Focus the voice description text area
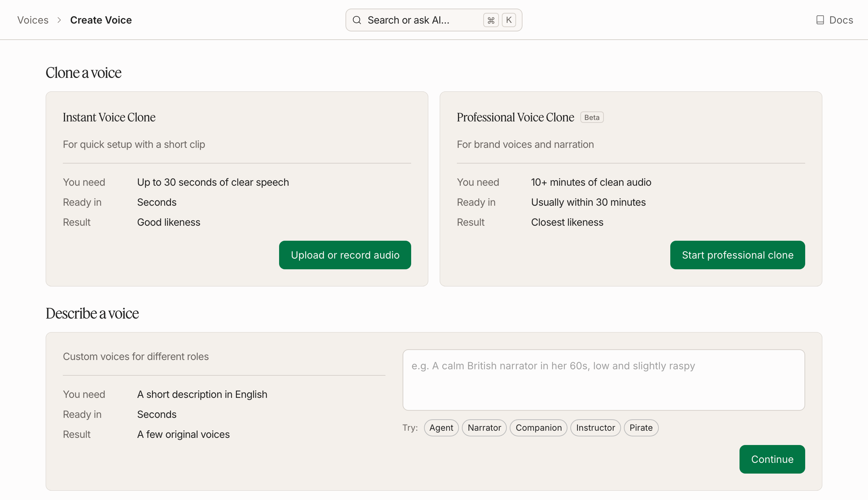 tap(604, 380)
